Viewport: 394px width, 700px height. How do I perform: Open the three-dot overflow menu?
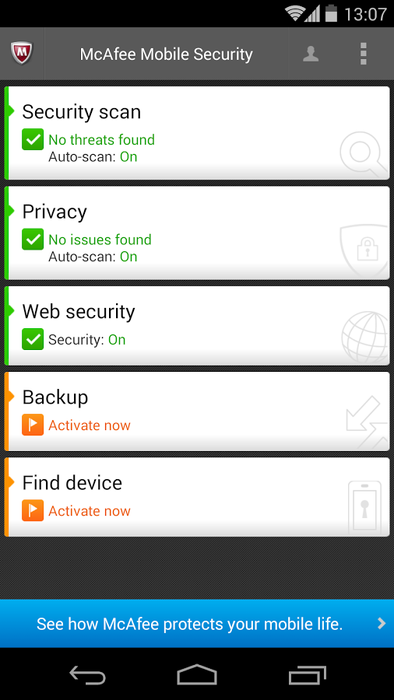[363, 54]
